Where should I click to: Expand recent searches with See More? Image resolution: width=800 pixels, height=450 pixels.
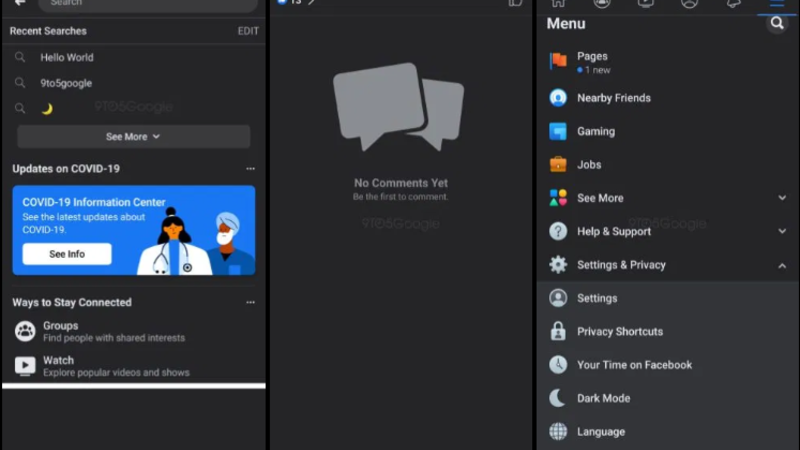(x=134, y=137)
